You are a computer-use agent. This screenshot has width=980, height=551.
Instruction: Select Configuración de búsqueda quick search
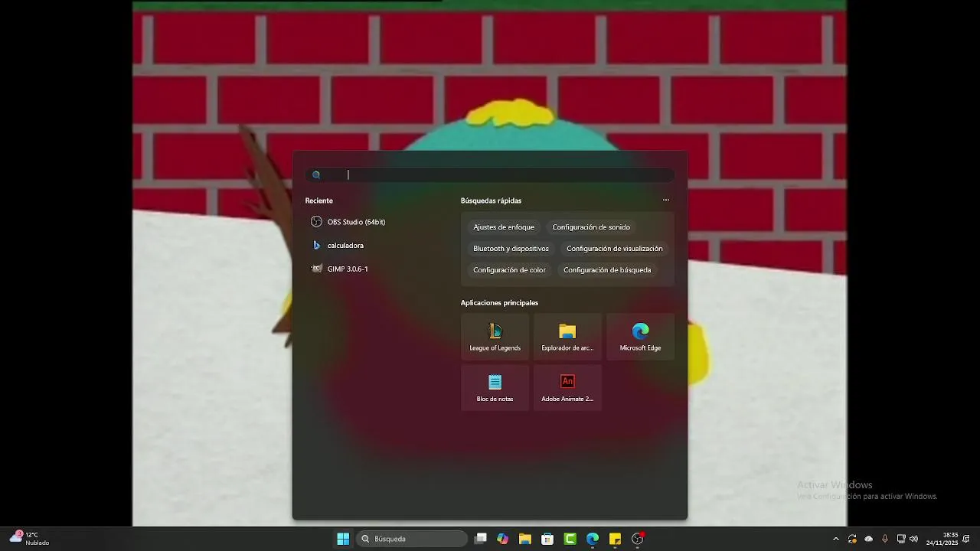click(x=607, y=270)
